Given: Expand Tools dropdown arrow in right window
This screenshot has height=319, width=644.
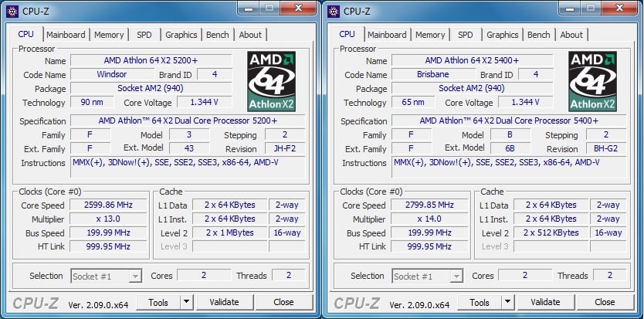Looking at the screenshot, I should [x=508, y=303].
